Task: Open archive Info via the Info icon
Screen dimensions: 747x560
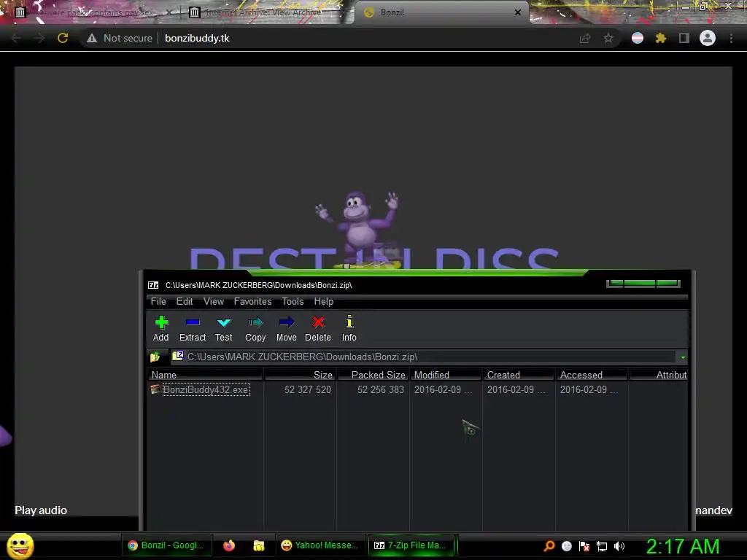Action: tap(349, 329)
